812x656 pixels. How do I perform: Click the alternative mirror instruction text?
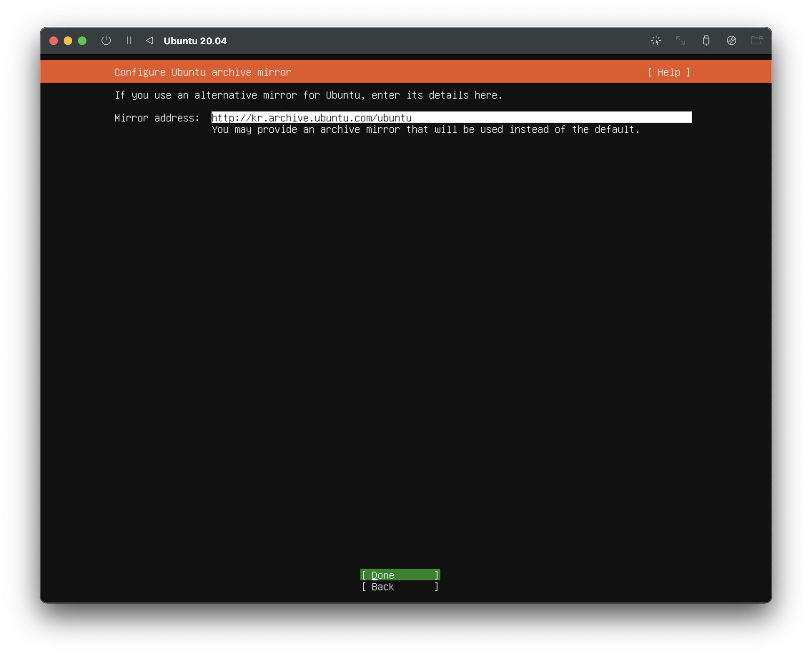[x=308, y=95]
